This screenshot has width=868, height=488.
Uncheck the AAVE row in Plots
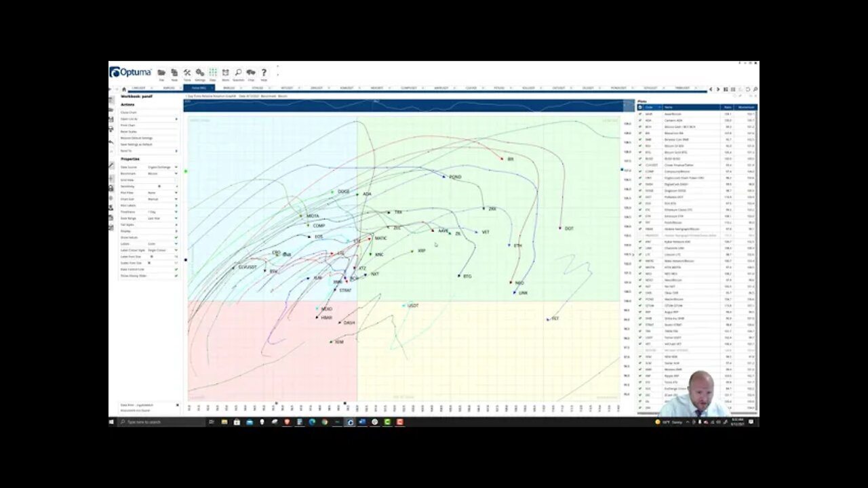coord(639,114)
